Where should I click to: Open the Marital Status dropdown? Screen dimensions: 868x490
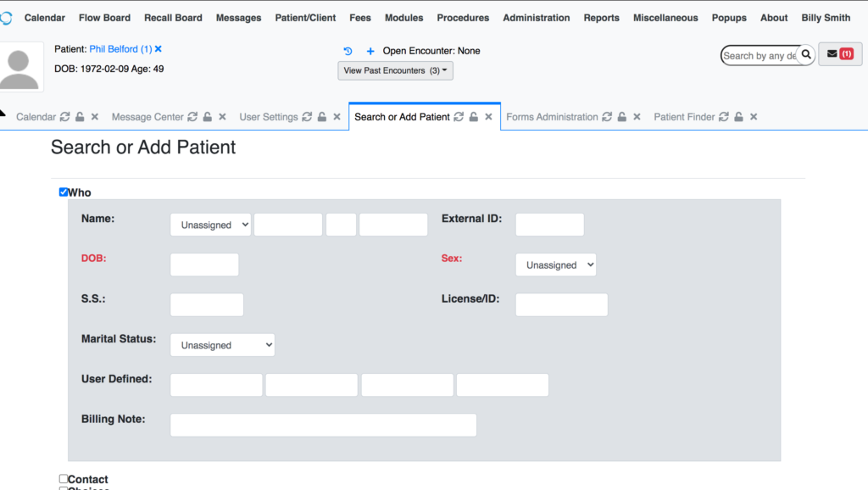[223, 345]
